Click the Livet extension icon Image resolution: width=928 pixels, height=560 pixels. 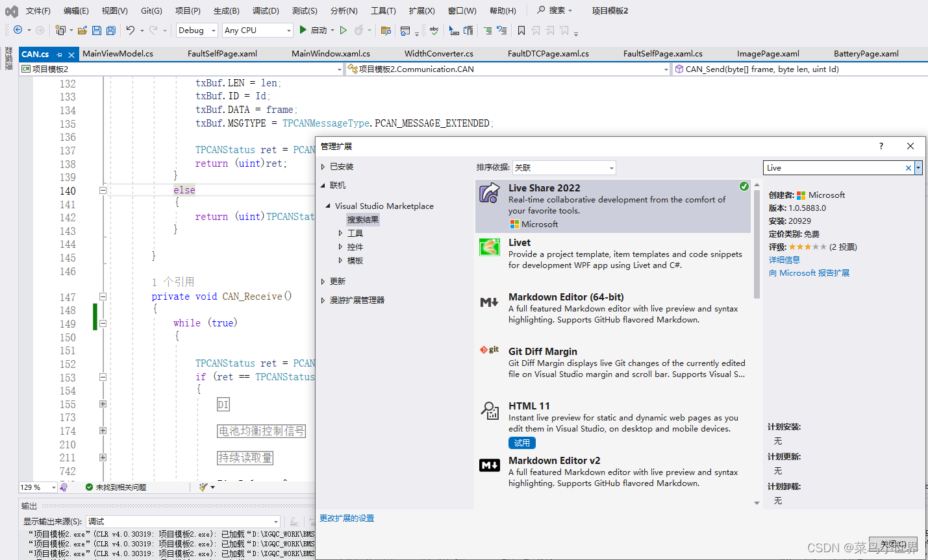[x=489, y=247]
